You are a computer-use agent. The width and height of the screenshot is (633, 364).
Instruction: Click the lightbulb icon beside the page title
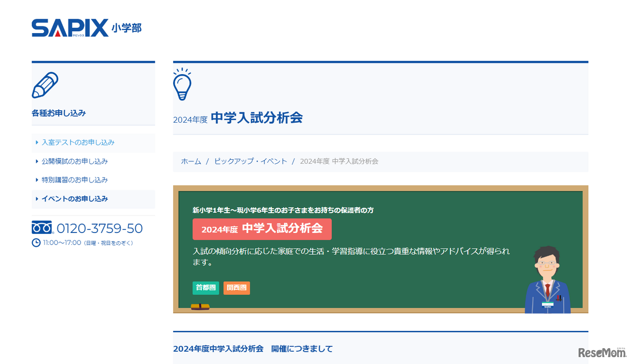coord(183,85)
